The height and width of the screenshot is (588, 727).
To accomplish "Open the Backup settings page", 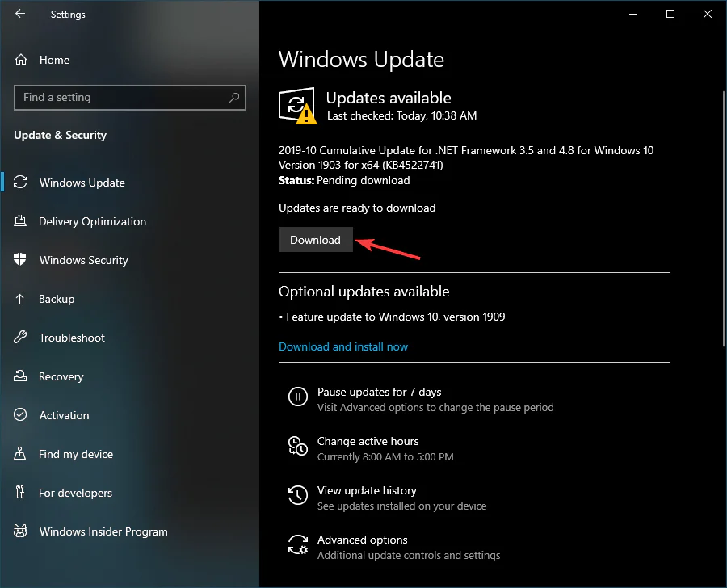I will pos(57,299).
